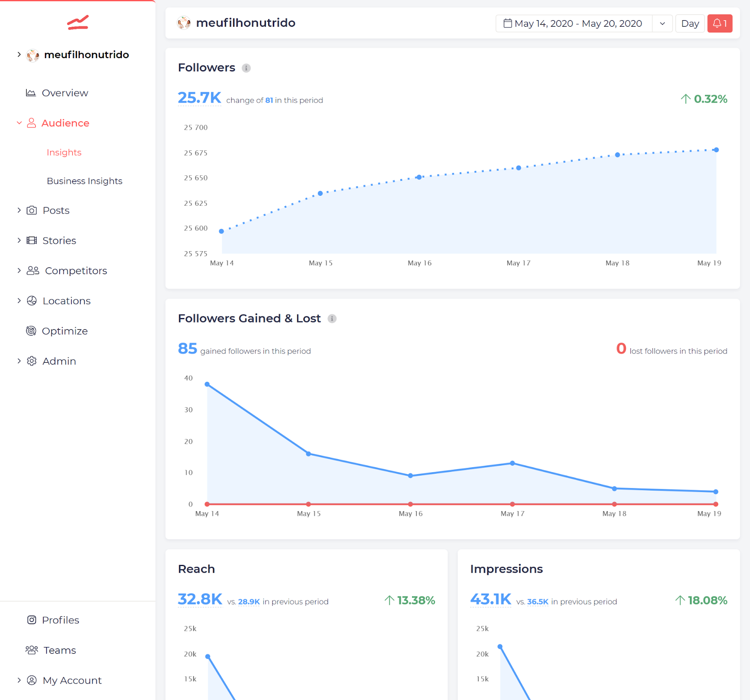Viewport: 750px width, 700px height.
Task: Click the Overview chart icon
Action: coord(31,93)
